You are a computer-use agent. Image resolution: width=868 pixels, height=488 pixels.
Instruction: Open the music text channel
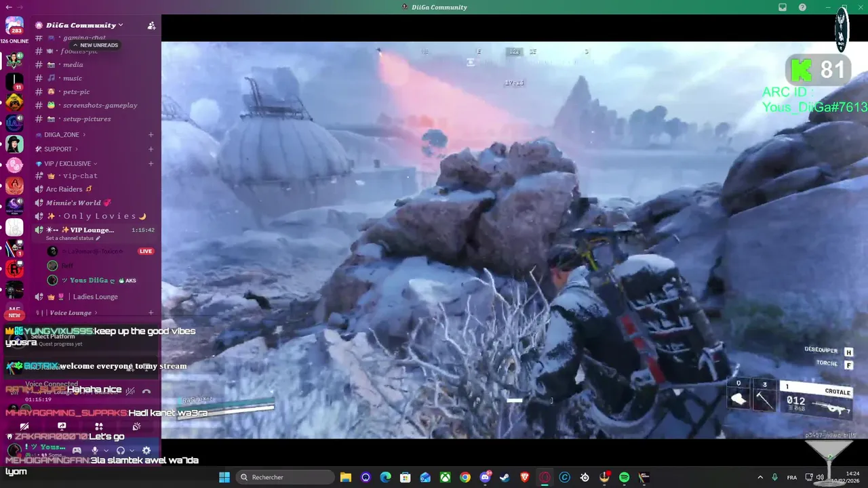point(94,78)
